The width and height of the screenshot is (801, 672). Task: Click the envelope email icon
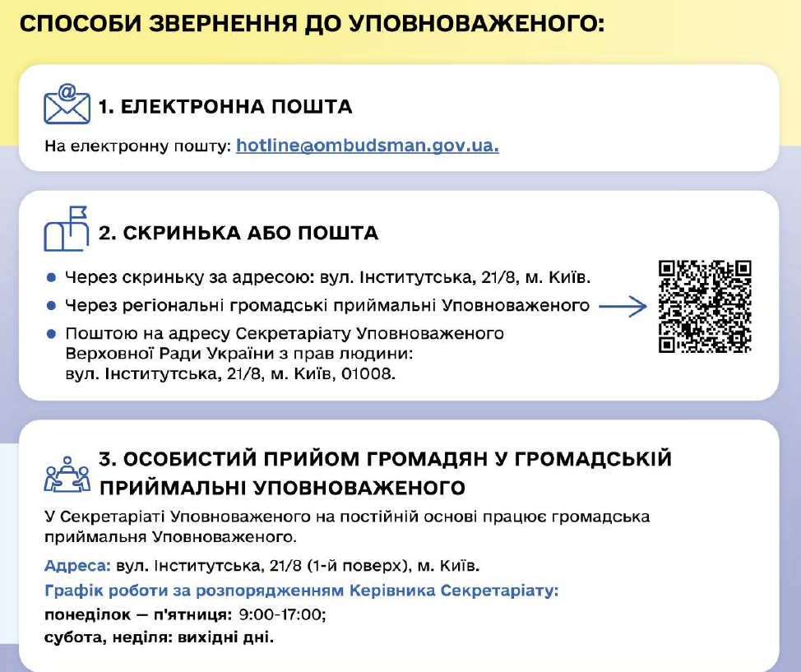(x=67, y=105)
